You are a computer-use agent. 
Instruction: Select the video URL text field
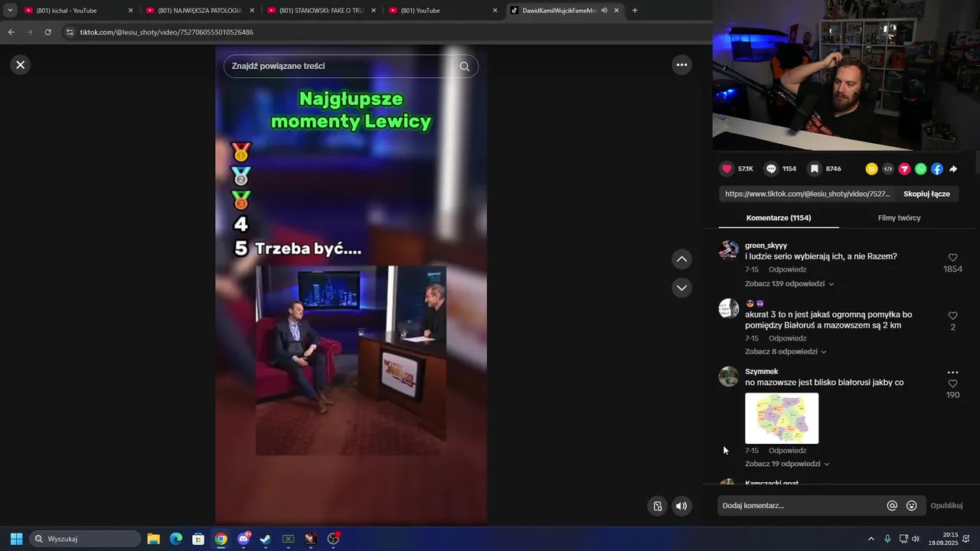point(807,194)
